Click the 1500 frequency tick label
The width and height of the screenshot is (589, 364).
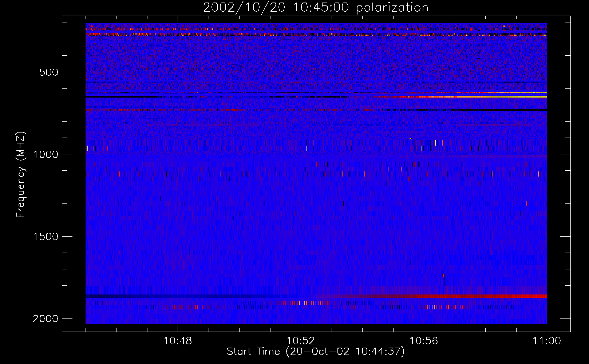[x=46, y=237]
